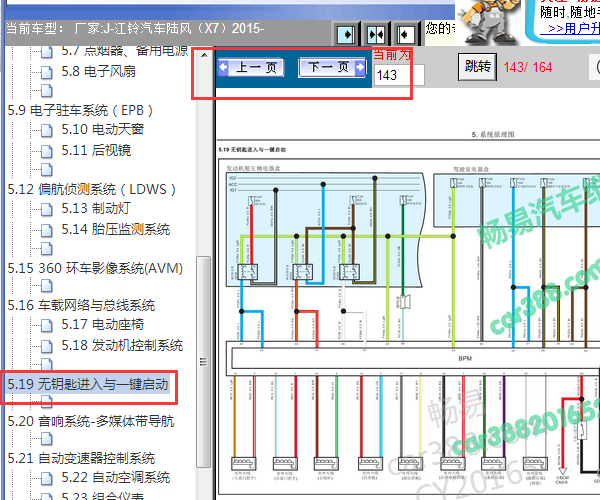The width and height of the screenshot is (600, 500).
Task: Select 5.9 电子驻车系统 (EPB) entry
Action: pos(80,111)
